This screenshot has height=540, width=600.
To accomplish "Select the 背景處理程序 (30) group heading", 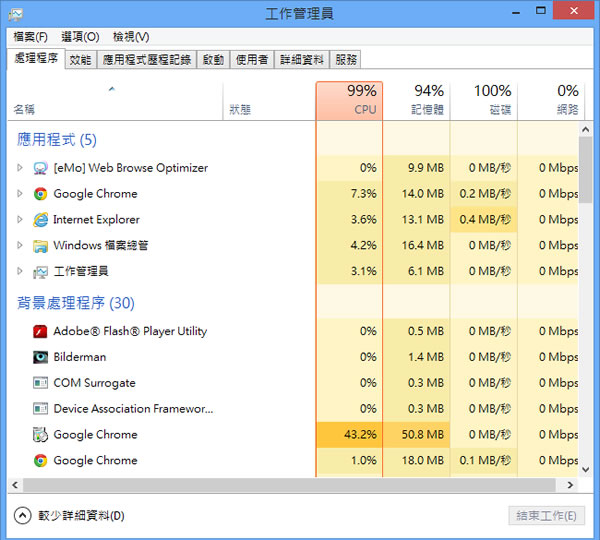I will pos(76,303).
